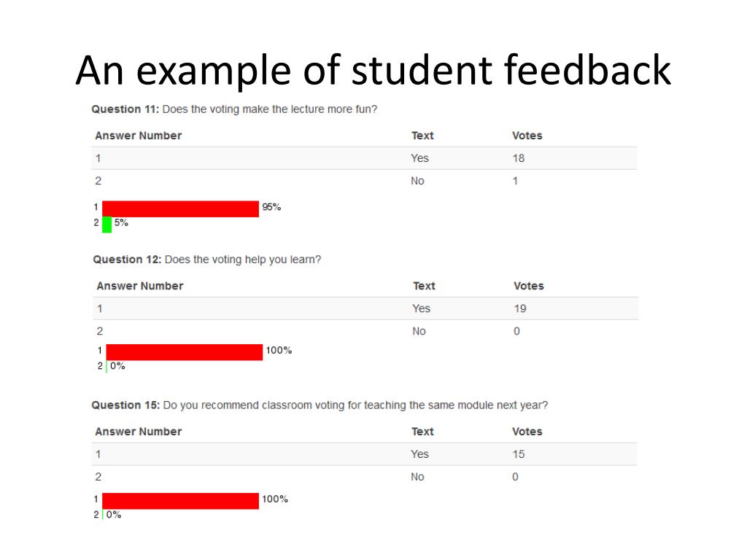Select the 'Yes' row with 18 votes
This screenshot has height=560, width=747.
tap(365, 158)
